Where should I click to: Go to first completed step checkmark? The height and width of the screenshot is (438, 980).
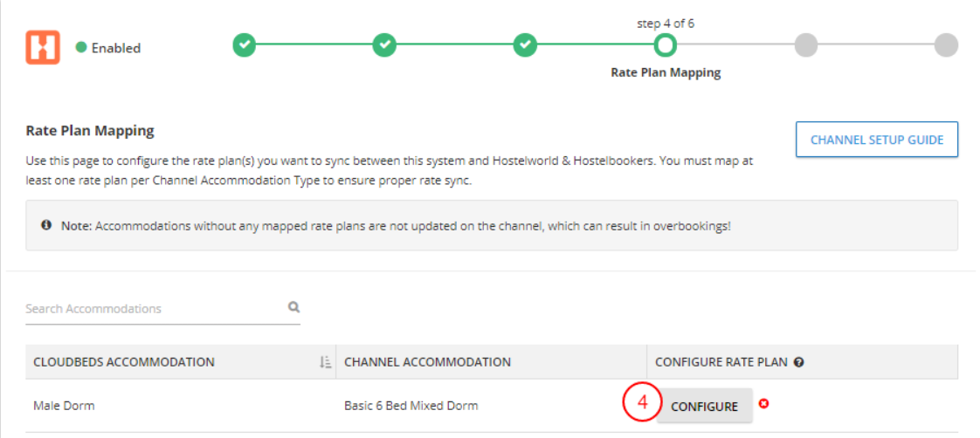pyautogui.click(x=245, y=44)
